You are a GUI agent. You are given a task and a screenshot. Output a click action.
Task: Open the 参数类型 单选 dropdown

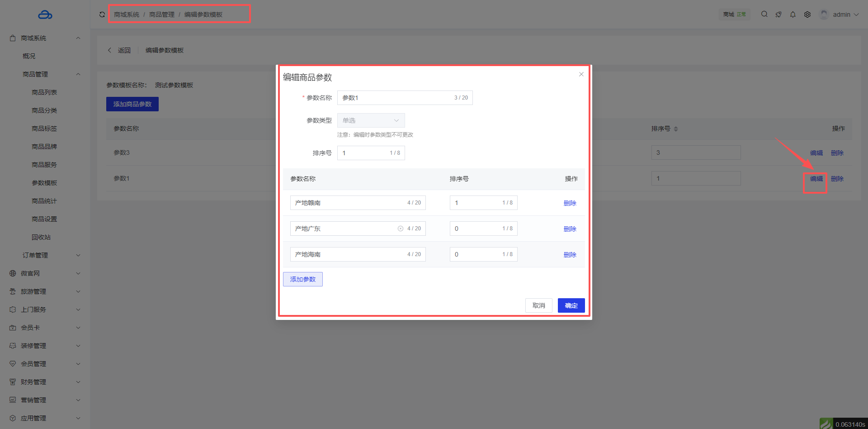tap(371, 120)
